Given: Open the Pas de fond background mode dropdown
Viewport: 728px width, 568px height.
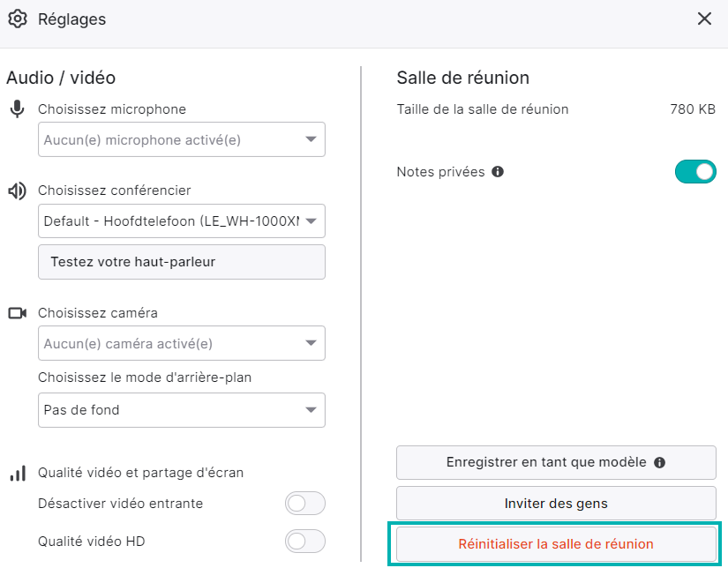Looking at the screenshot, I should point(182,410).
